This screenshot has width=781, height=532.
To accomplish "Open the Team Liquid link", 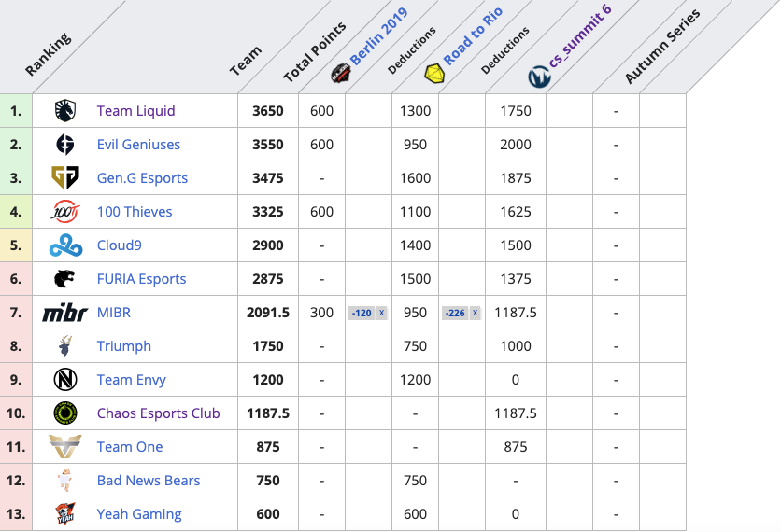I will (x=136, y=110).
